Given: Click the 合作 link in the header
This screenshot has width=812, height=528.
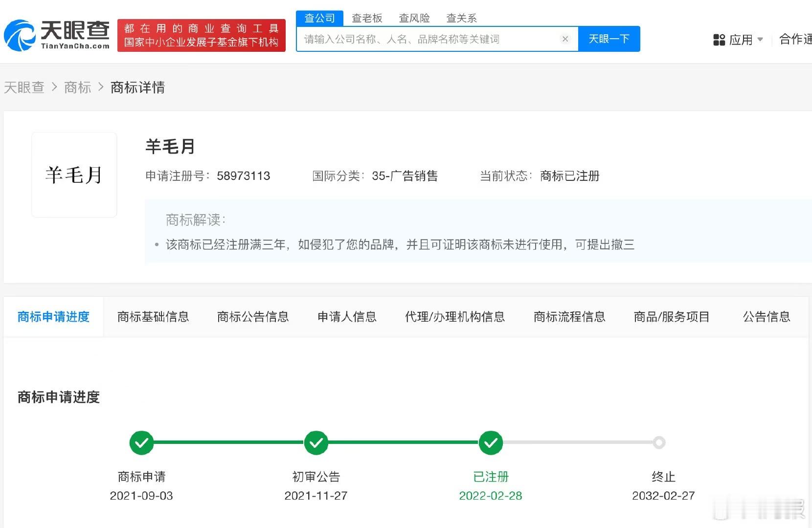Looking at the screenshot, I should pyautogui.click(x=795, y=39).
